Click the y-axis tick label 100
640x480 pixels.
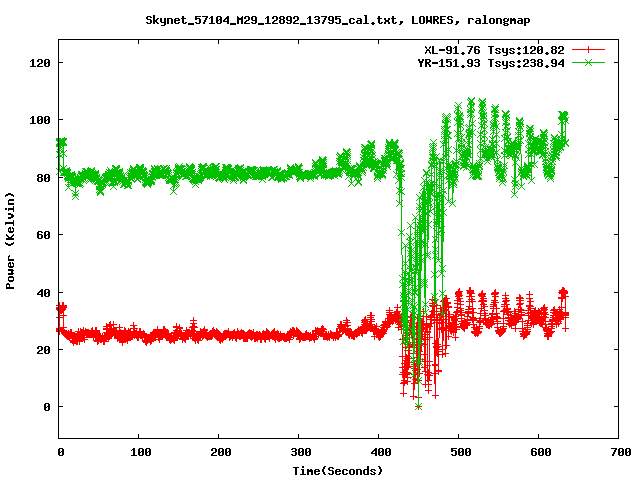click(x=40, y=120)
